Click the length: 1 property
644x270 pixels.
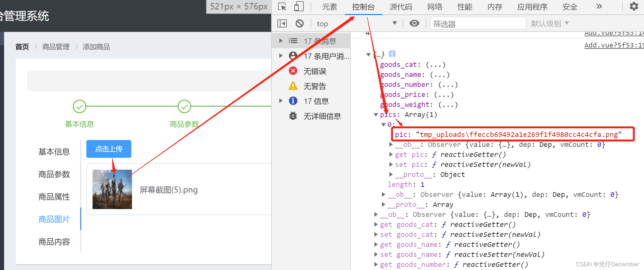click(x=406, y=184)
